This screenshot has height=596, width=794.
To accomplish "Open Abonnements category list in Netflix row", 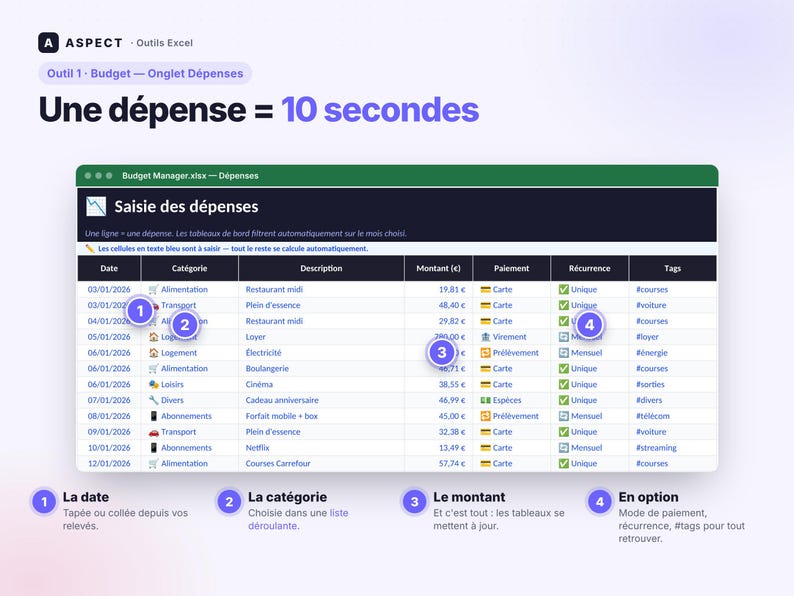I will point(189,448).
